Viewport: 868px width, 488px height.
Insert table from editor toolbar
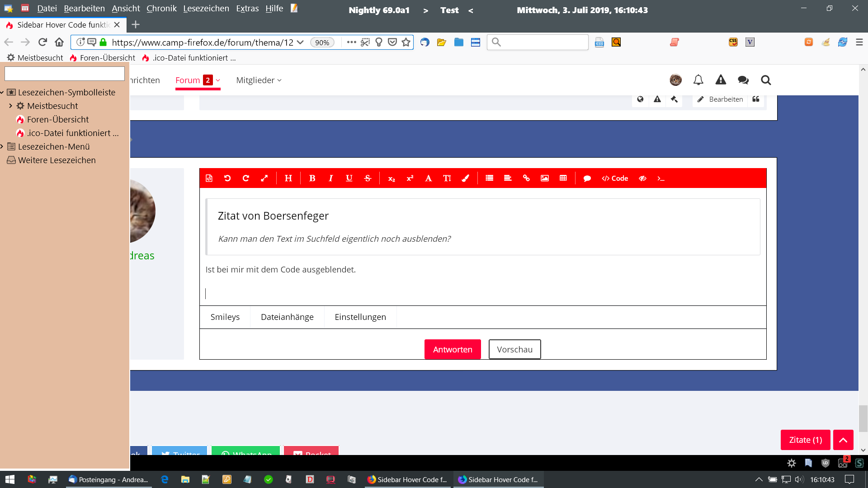point(563,178)
